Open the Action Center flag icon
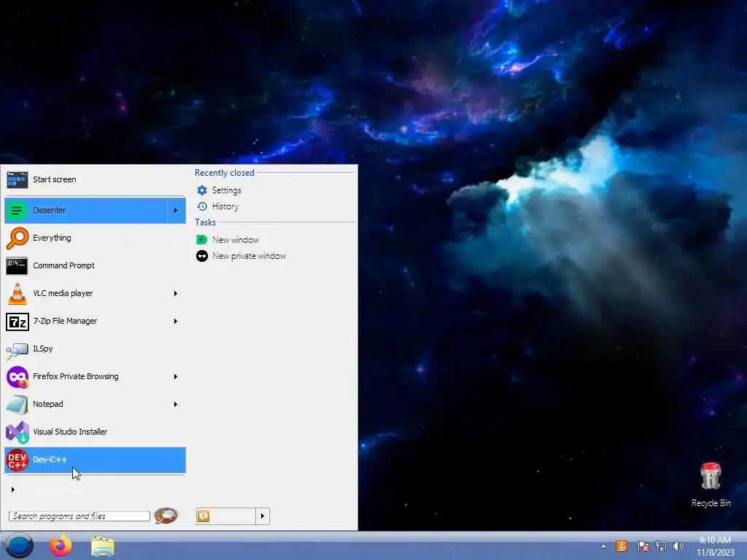 643,546
